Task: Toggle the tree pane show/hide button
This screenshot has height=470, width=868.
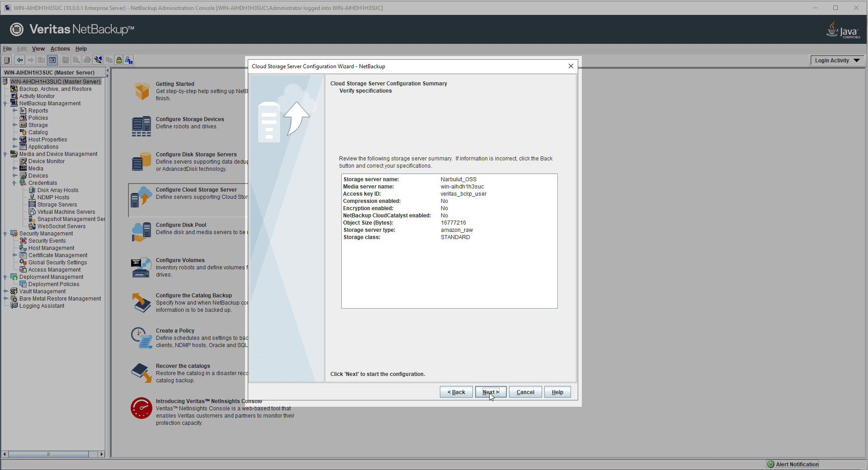Action: [x=52, y=60]
